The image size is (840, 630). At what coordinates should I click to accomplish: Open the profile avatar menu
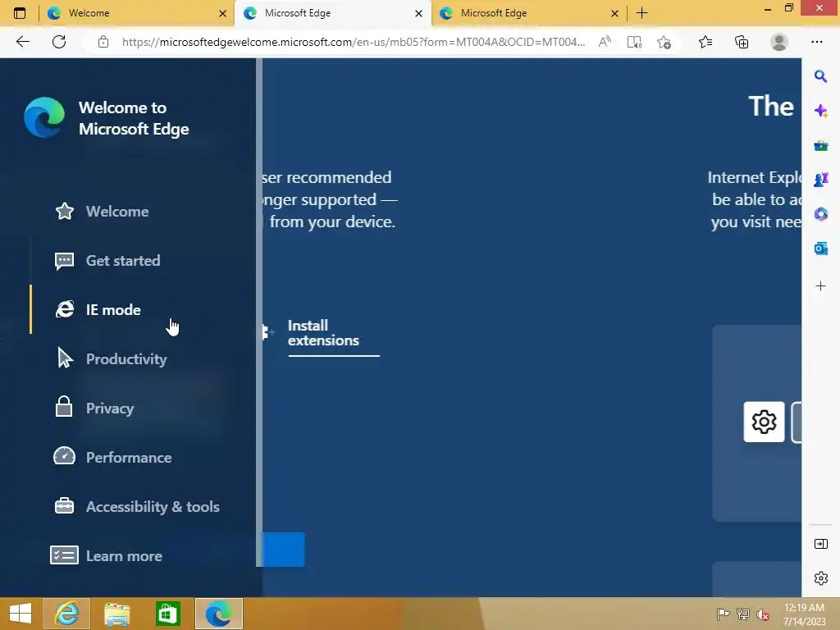[779, 42]
